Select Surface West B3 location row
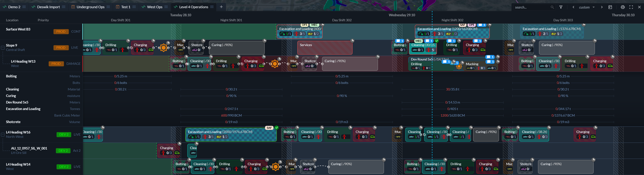The width and height of the screenshot is (644, 175). point(41,31)
